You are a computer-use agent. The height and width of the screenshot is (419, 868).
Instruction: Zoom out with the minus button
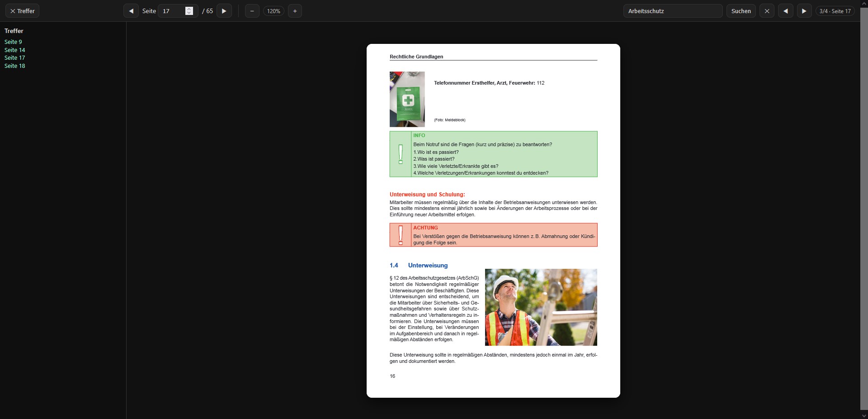point(252,11)
